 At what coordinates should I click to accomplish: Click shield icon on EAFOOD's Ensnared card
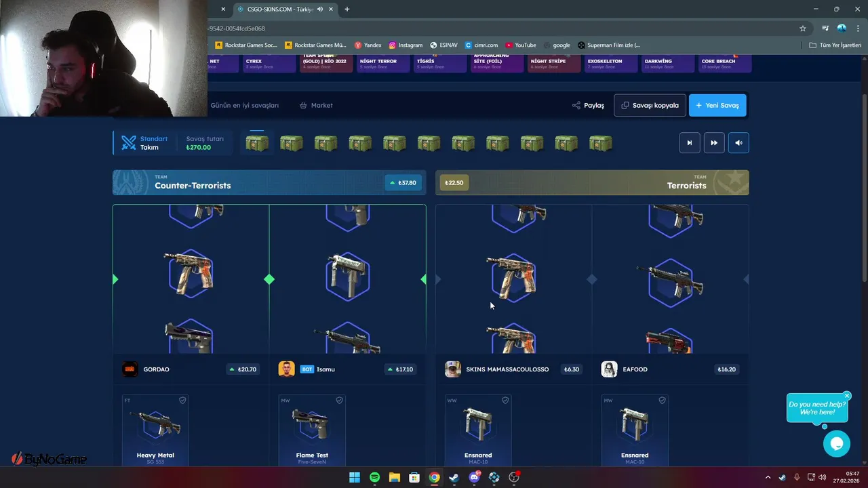[662, 401]
